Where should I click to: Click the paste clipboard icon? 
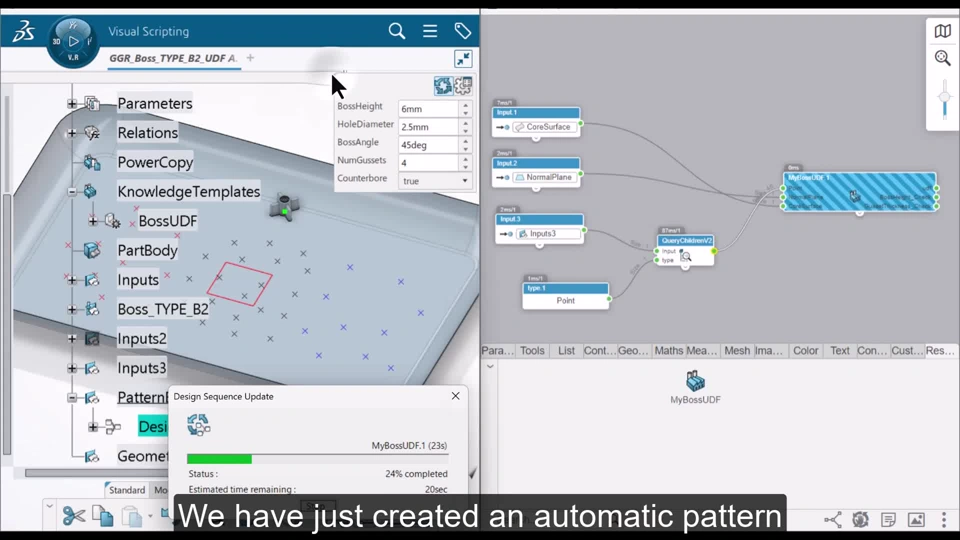coord(131,516)
